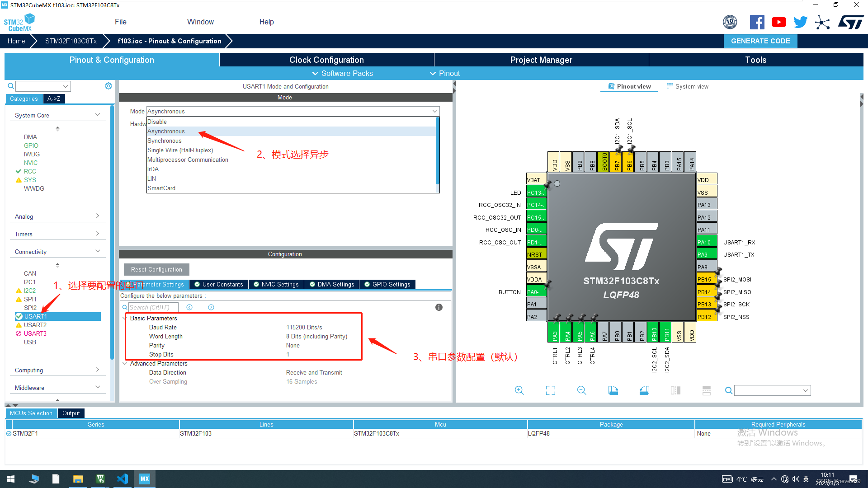This screenshot has height=488, width=868.
Task: Open the pinout search magnifier icon
Action: pyautogui.click(x=728, y=390)
